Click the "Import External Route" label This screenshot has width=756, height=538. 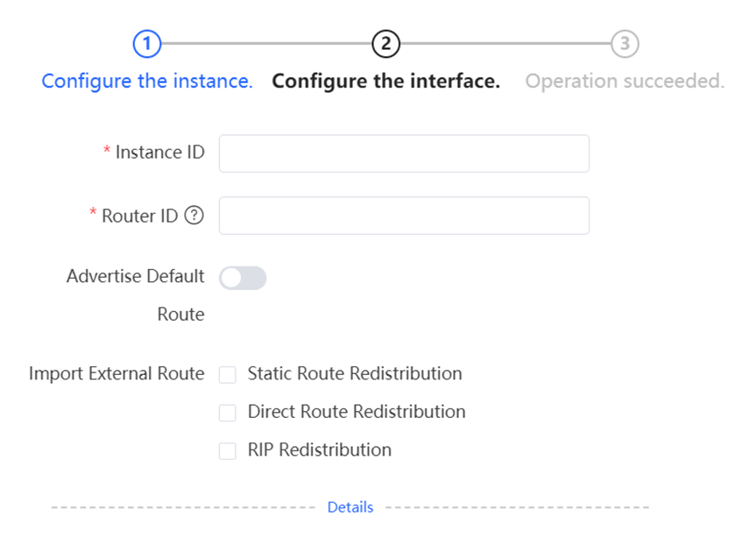pyautogui.click(x=117, y=374)
